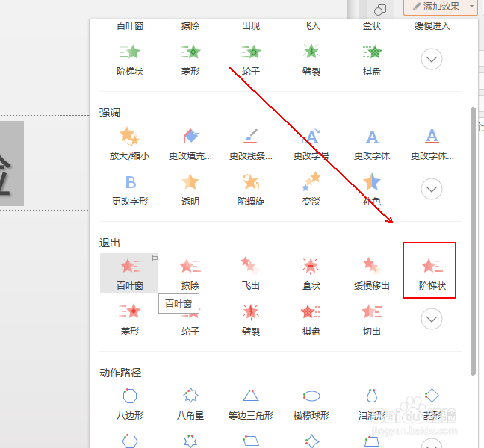Choose red 阶梯状 exit effect
This screenshot has height=448, width=484.
tap(432, 273)
